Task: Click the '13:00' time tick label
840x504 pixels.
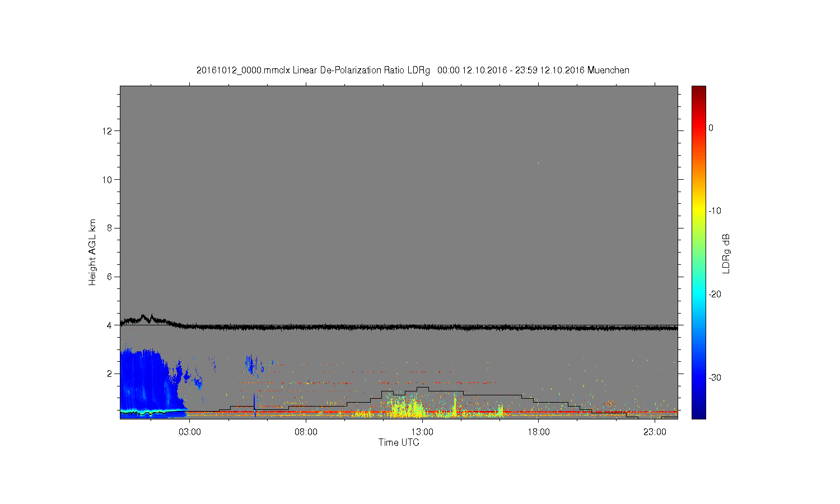Action: 422,432
